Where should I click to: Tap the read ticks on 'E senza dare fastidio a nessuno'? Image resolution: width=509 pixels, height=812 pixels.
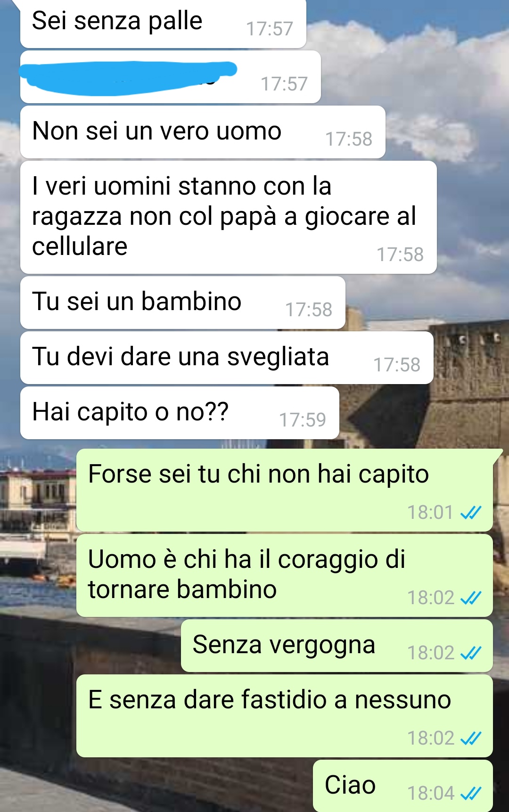[471, 738]
